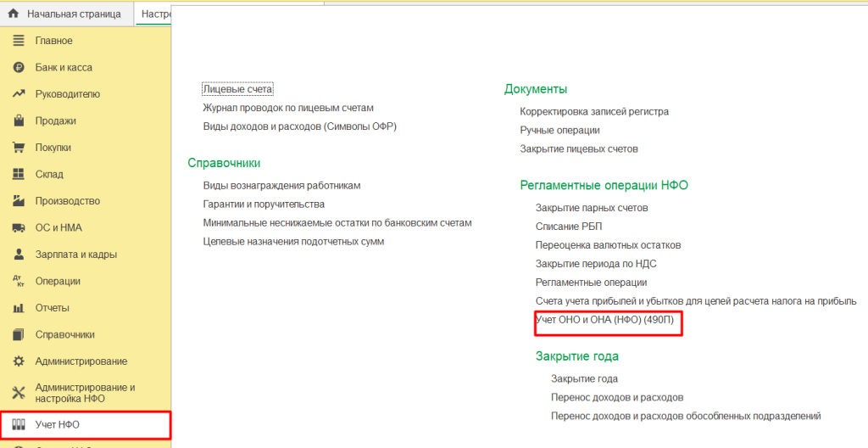This screenshot has height=448, width=868.
Task: Open the gear icon beside Администрирование
Action: 18,361
